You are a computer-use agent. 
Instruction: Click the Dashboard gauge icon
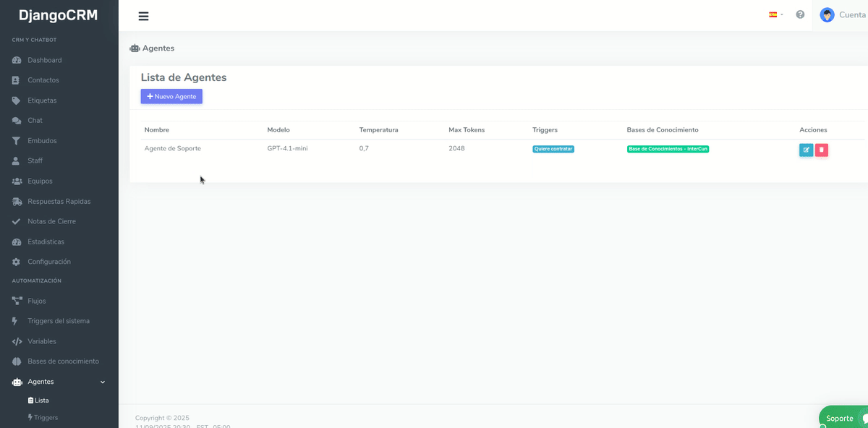(17, 60)
